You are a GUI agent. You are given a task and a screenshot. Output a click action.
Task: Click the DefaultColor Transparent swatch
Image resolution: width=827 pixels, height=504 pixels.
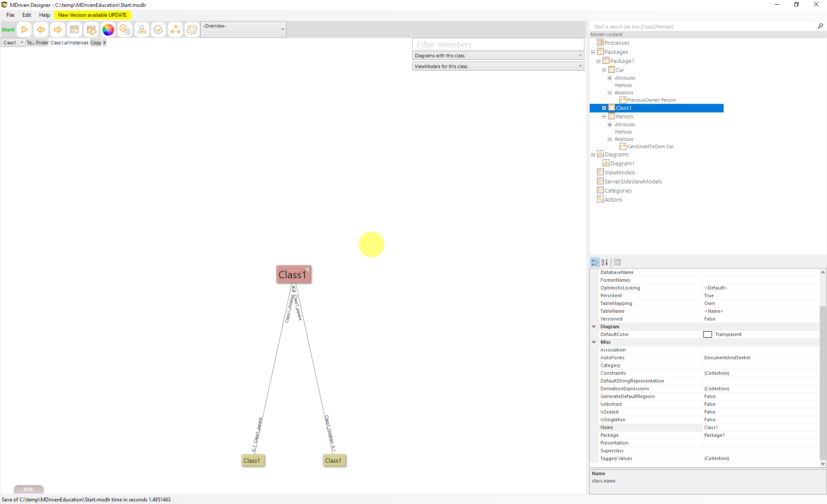(x=708, y=335)
